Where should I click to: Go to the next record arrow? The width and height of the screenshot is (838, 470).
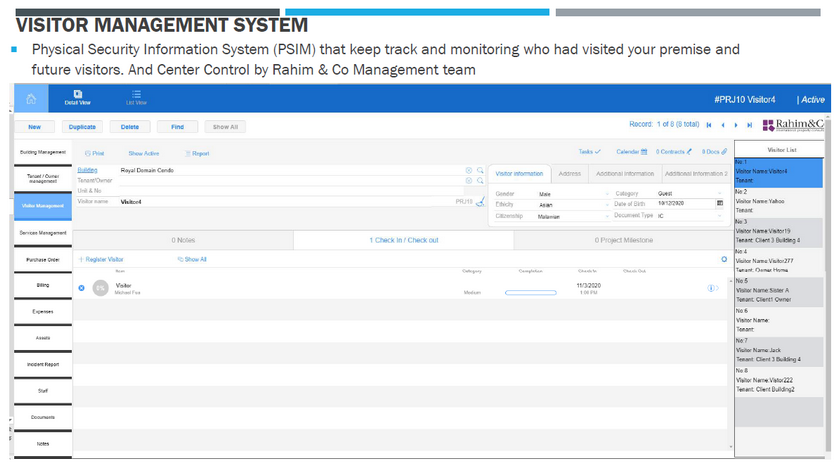point(736,125)
